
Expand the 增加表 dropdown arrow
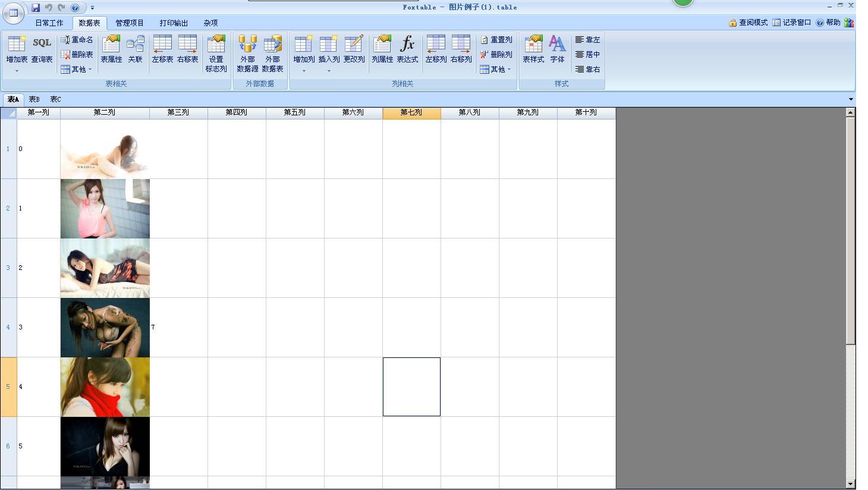pyautogui.click(x=17, y=71)
